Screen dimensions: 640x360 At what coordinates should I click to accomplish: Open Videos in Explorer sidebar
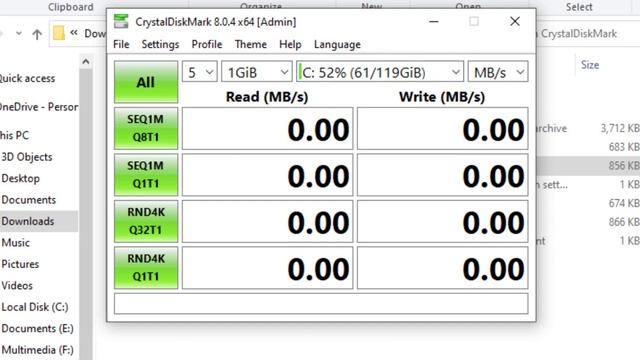(17, 285)
